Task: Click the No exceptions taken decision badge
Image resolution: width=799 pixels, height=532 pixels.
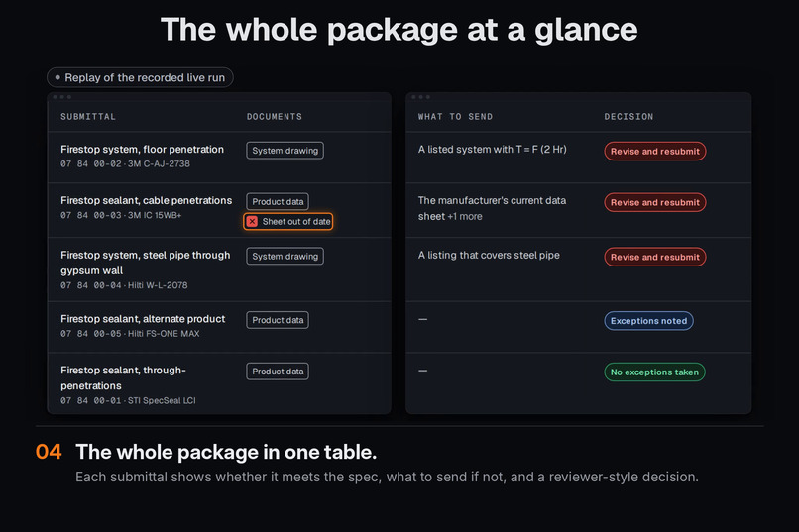Action: coord(655,372)
